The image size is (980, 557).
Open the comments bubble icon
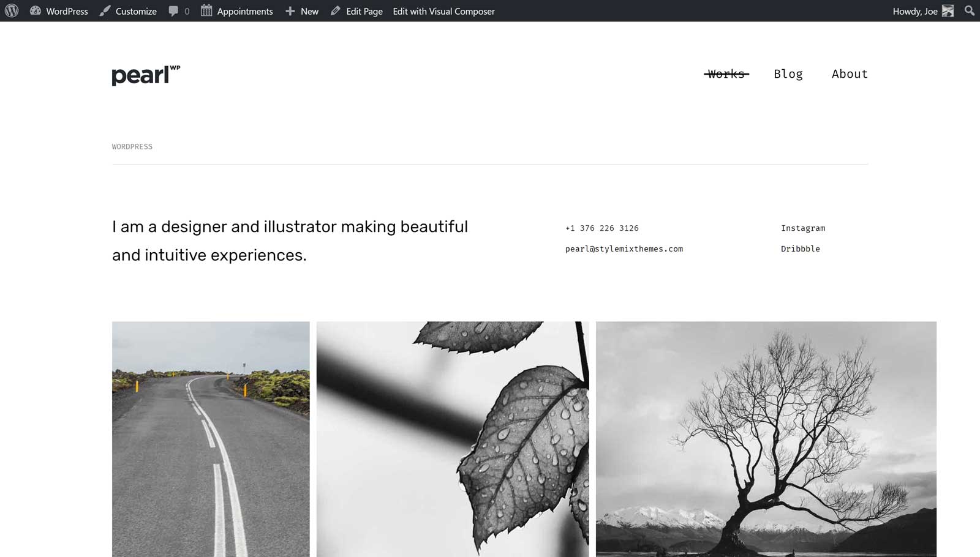[x=173, y=11]
